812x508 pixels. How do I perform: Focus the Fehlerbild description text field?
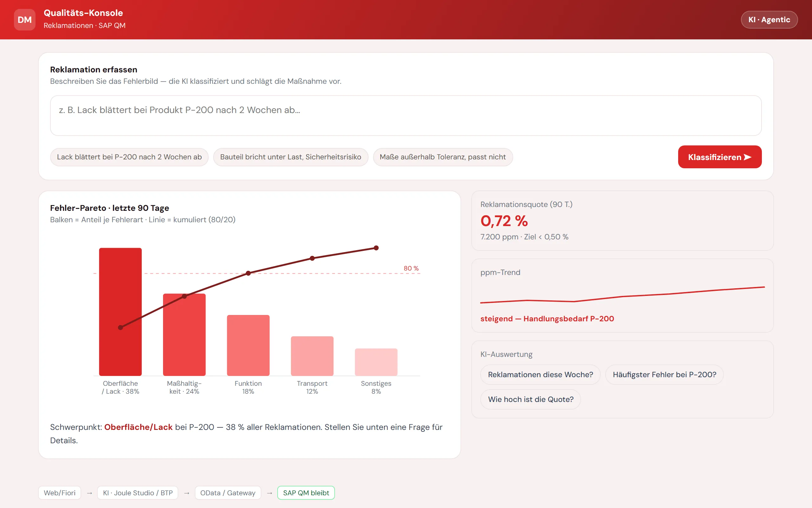[406, 116]
